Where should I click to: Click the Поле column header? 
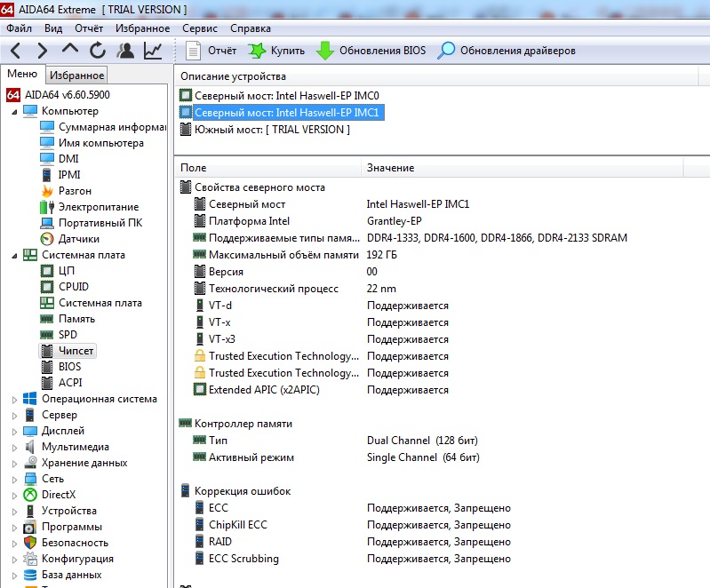pyautogui.click(x=267, y=168)
